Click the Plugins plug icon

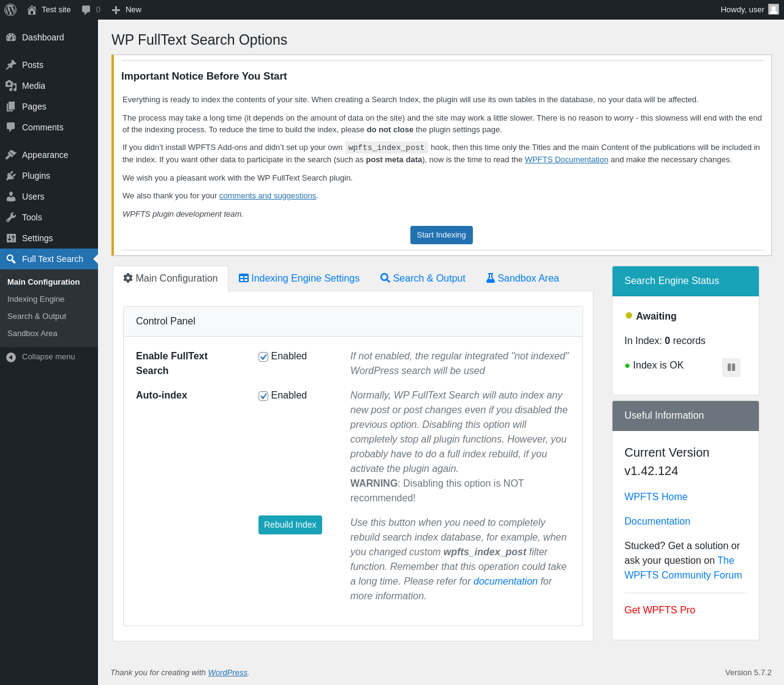(x=11, y=176)
